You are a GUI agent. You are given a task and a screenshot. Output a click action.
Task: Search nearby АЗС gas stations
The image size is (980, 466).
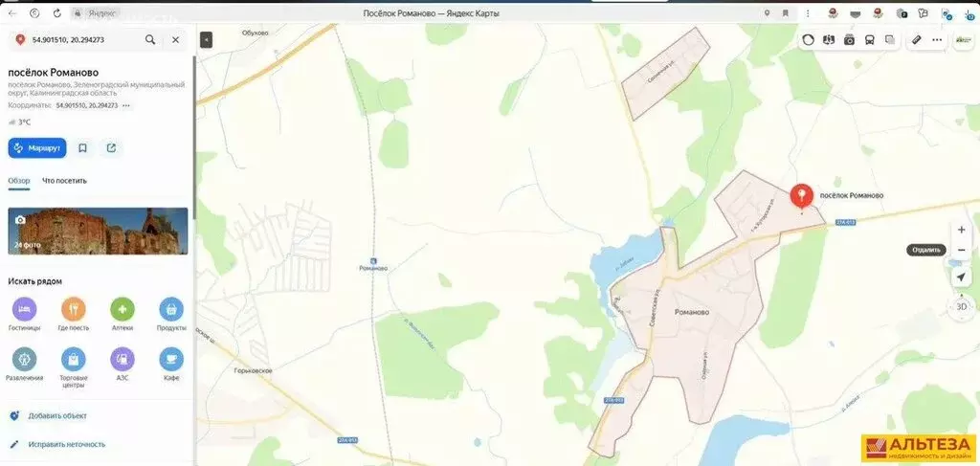[122, 360]
